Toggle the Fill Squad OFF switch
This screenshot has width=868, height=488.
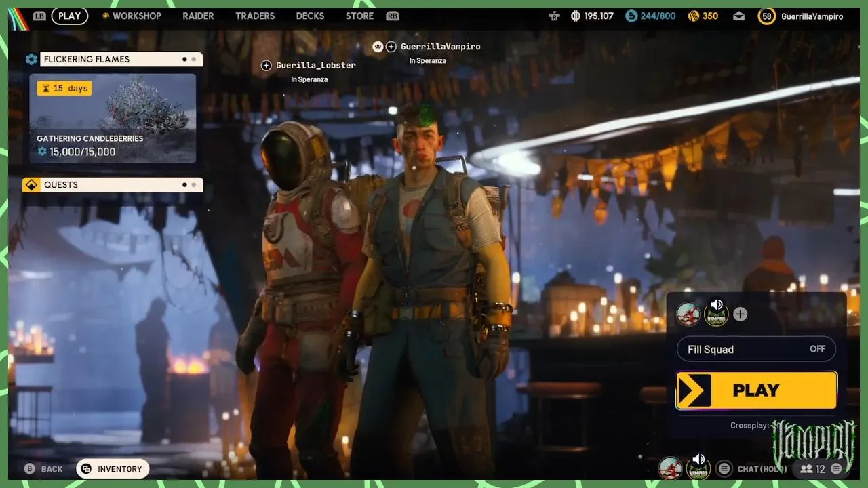(x=817, y=349)
